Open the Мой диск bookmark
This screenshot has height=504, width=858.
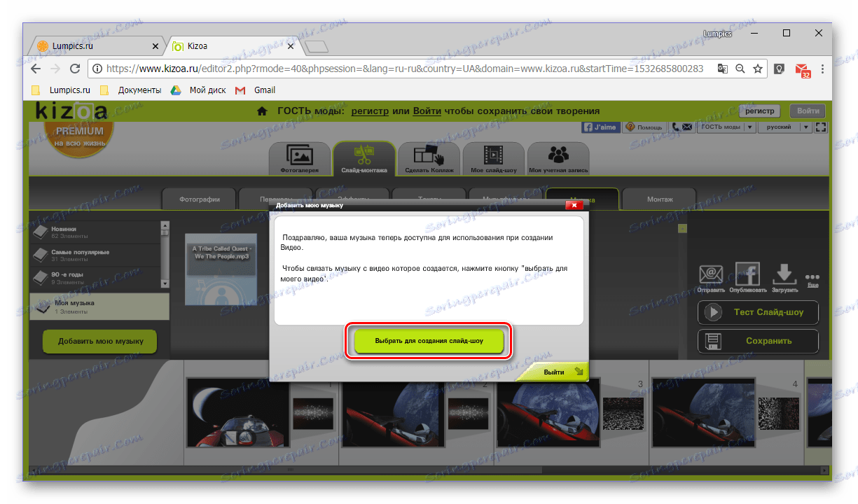click(199, 90)
